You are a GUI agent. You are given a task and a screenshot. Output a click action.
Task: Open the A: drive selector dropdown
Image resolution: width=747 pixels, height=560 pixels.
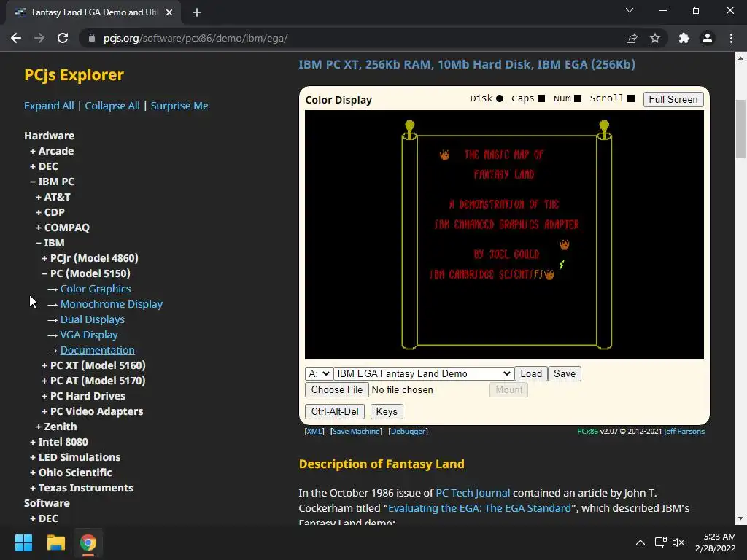(x=319, y=373)
